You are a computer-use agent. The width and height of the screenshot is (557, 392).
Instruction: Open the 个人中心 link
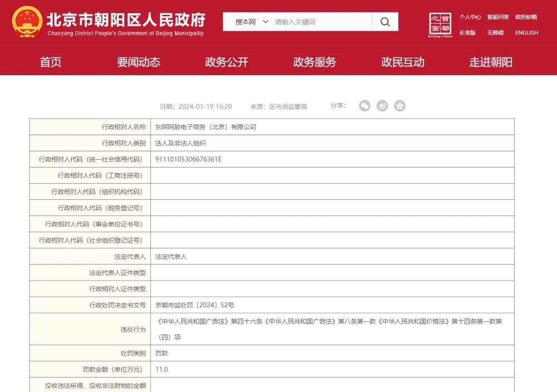pyautogui.click(x=470, y=17)
